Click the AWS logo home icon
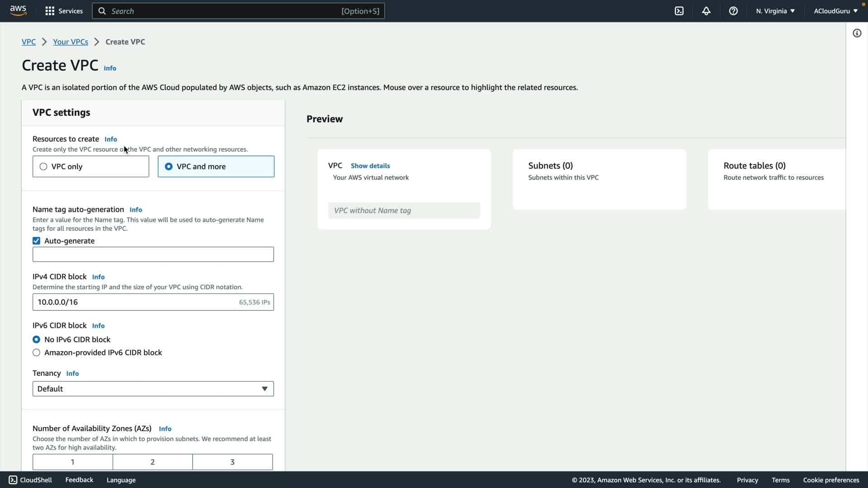This screenshot has width=868, height=488. (x=18, y=10)
